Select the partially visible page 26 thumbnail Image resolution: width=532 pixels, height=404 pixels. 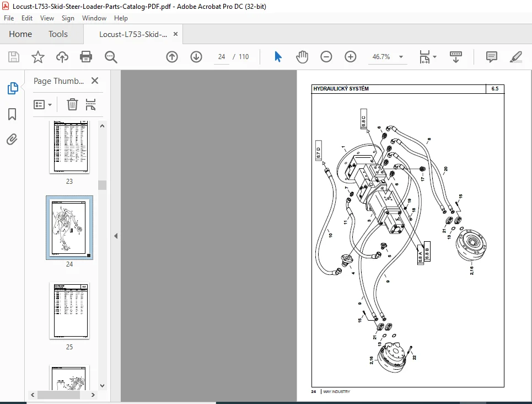69,378
